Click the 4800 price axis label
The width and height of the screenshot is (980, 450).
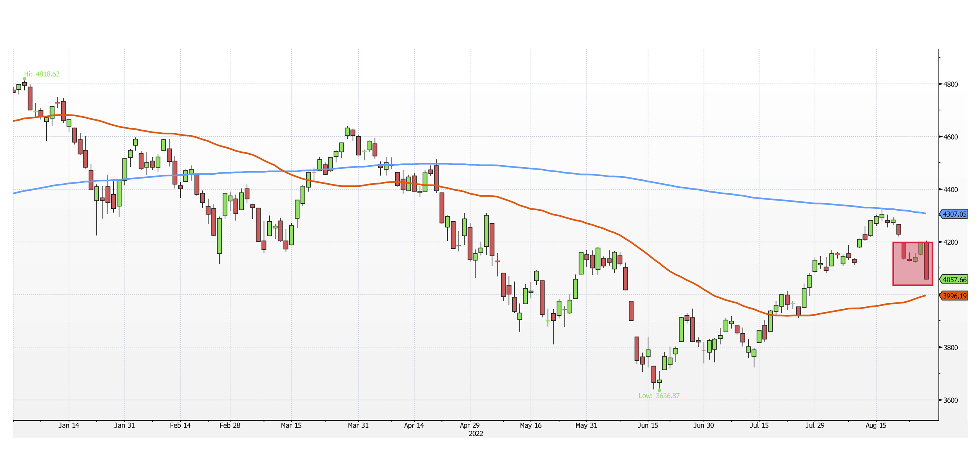point(951,84)
